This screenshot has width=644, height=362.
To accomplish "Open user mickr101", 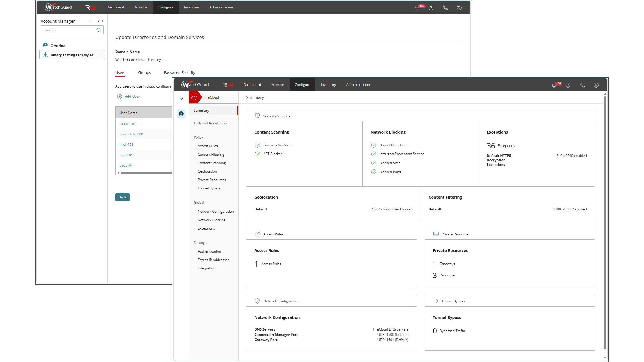I will [x=126, y=145].
